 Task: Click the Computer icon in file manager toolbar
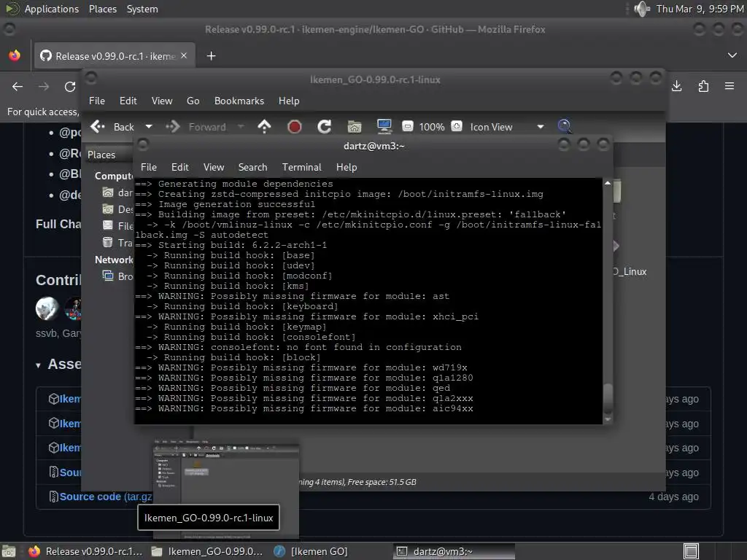click(x=384, y=127)
